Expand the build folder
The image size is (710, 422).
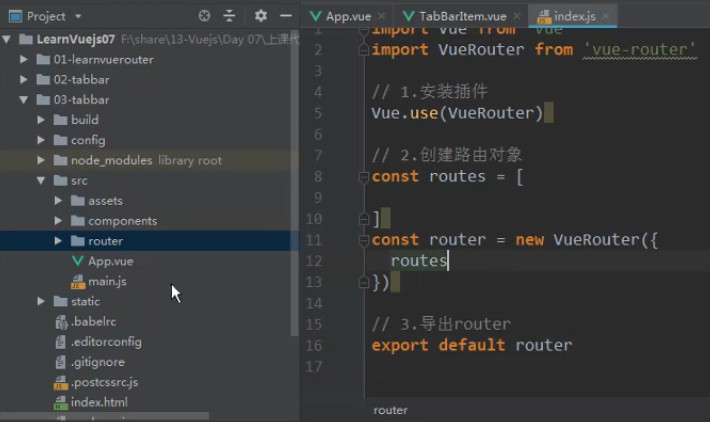[x=41, y=120]
